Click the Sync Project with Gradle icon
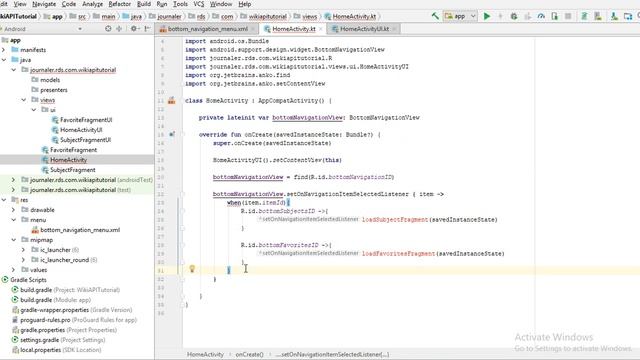This screenshot has height=360, width=640. 584,16
